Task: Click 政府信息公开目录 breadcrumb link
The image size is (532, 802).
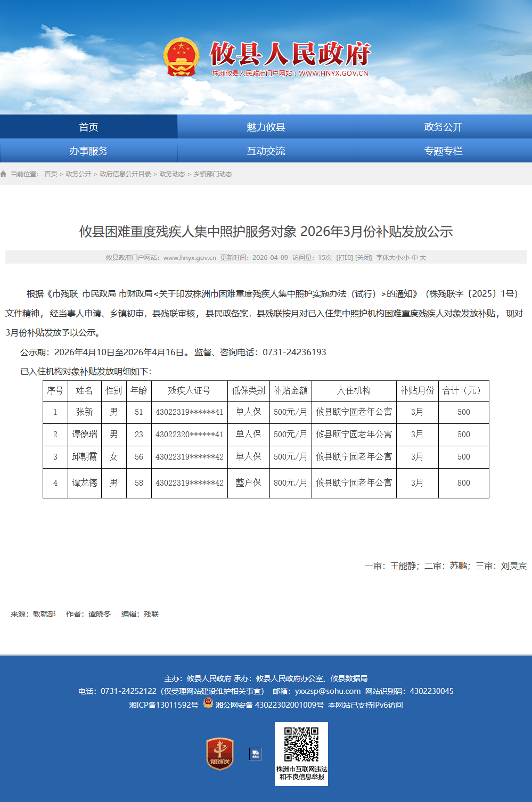Action: point(125,174)
